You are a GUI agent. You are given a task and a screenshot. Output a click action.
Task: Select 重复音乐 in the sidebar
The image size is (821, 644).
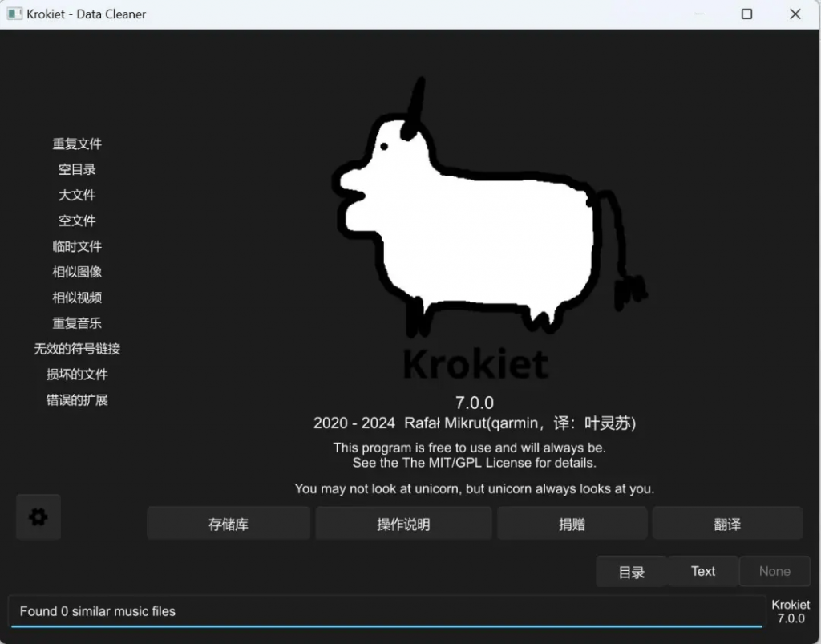77,324
